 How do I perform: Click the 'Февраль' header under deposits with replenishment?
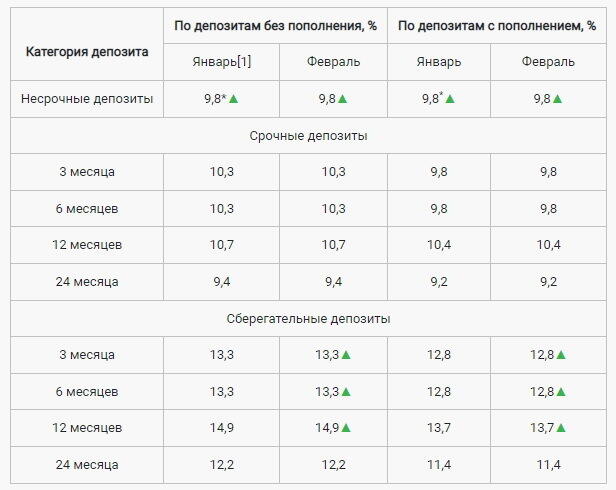(x=548, y=62)
